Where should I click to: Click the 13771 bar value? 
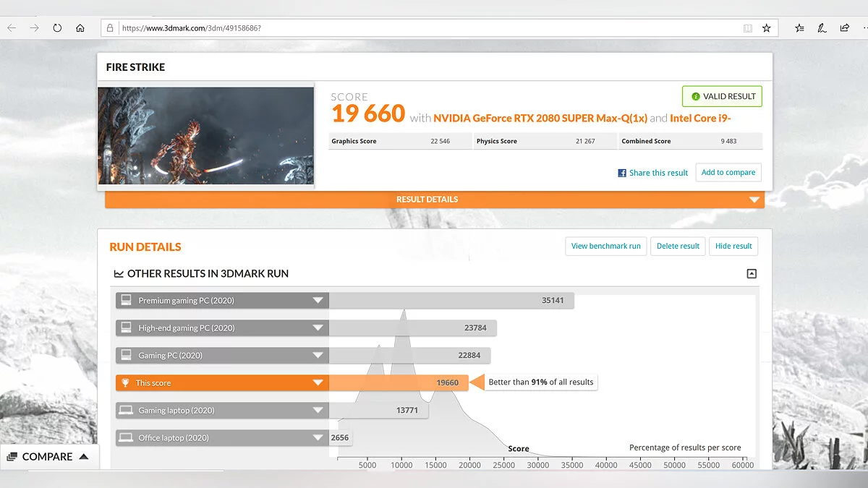(407, 411)
